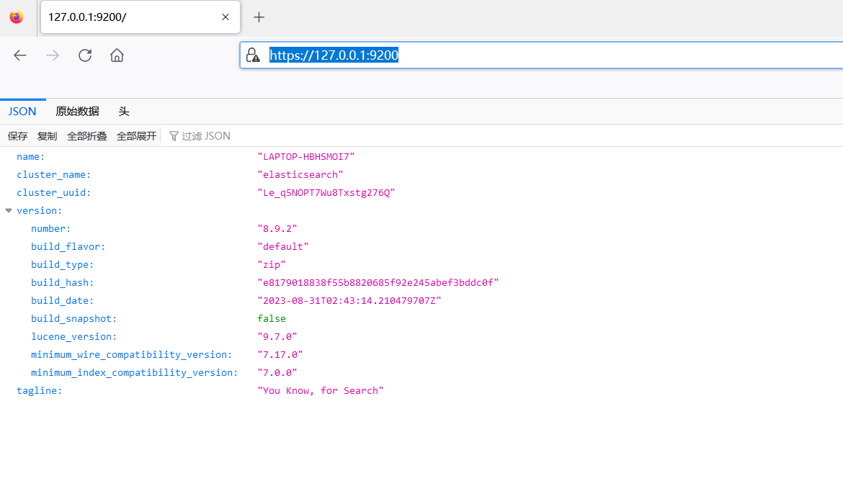843x504 pixels.
Task: Click the URL address bar field
Action: (x=541, y=55)
